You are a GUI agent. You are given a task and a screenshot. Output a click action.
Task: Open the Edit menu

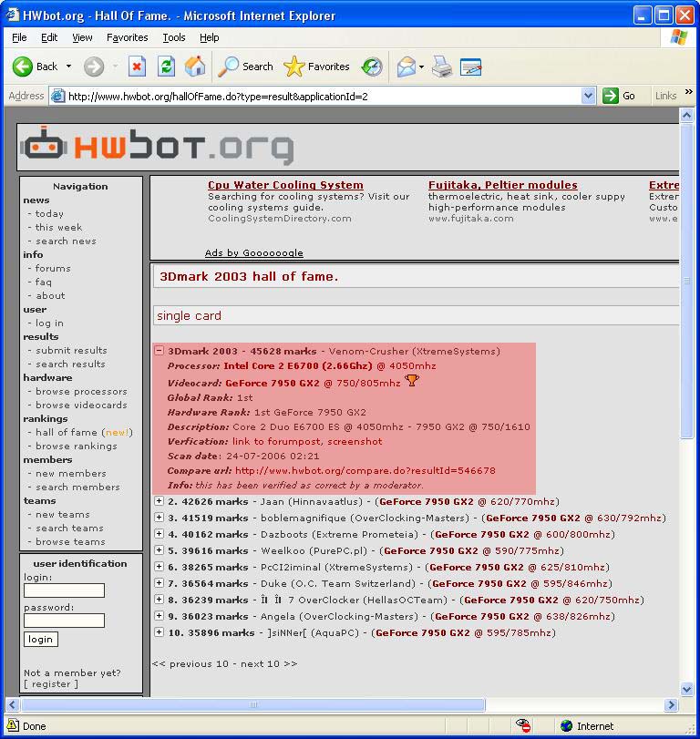coord(49,37)
